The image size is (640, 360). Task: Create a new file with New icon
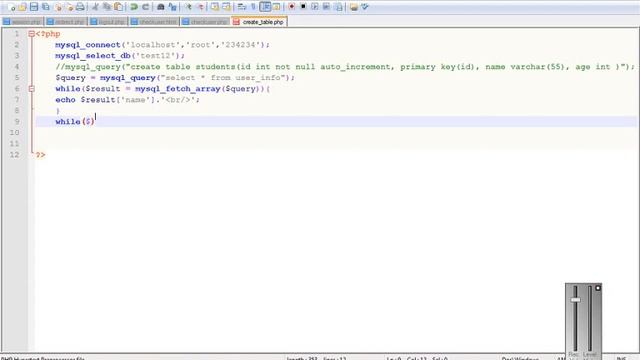click(x=11, y=7)
